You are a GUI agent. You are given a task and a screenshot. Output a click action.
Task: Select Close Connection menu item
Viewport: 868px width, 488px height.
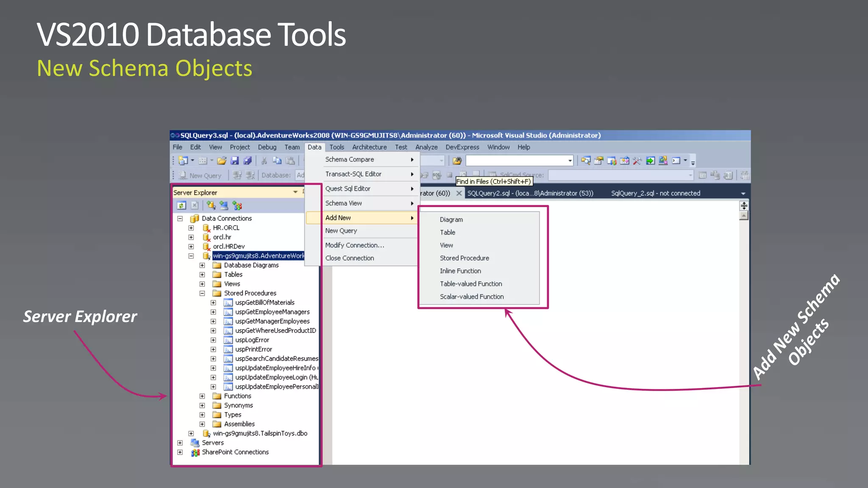click(x=363, y=258)
